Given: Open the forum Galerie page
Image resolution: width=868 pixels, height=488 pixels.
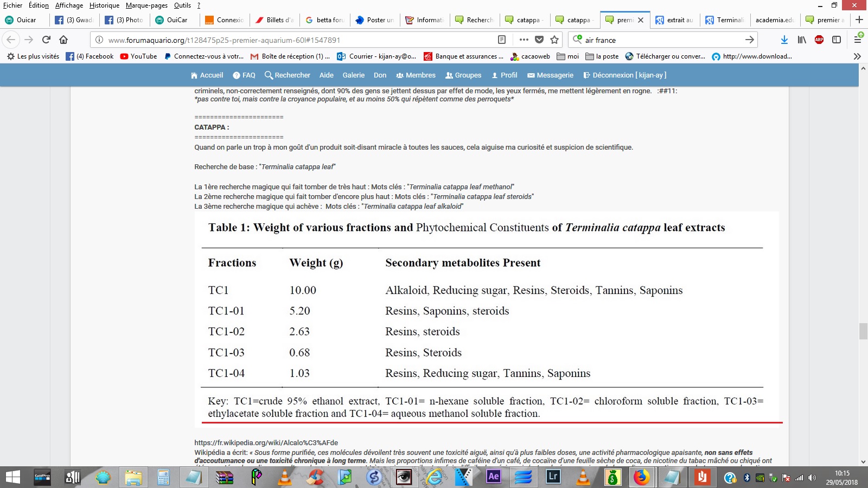Looking at the screenshot, I should tap(353, 75).
